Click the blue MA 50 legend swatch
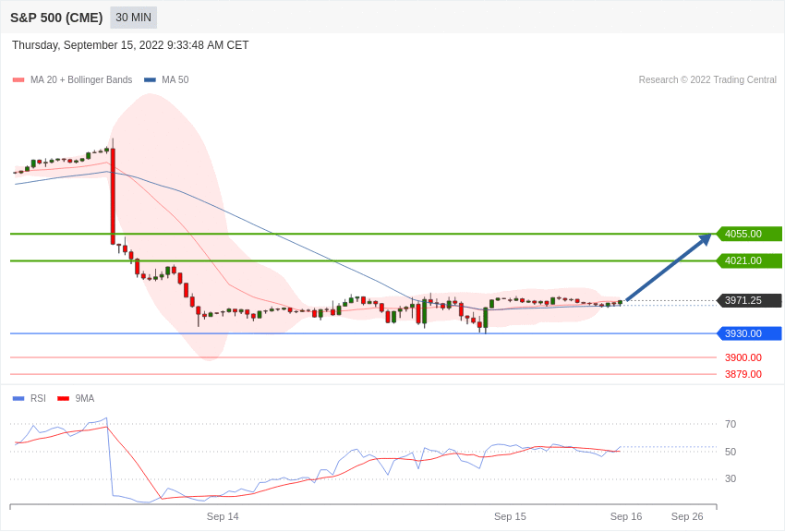785x532 pixels. tap(150, 80)
